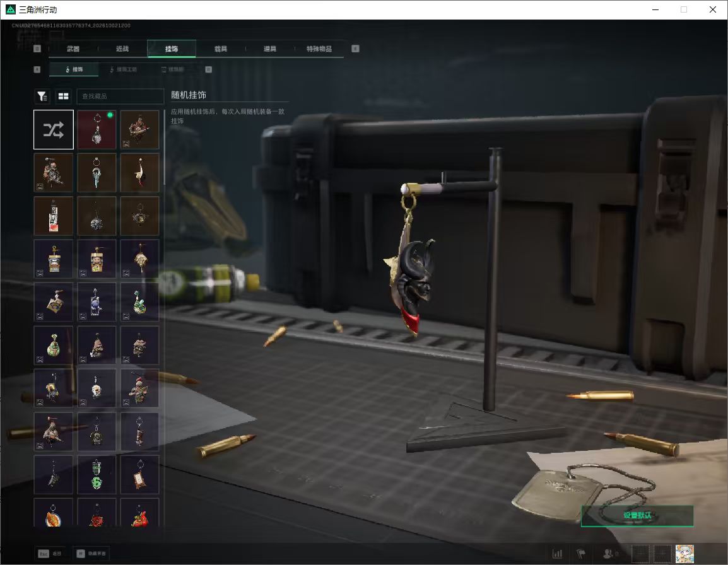Image resolution: width=728 pixels, height=565 pixels.
Task: Open the flag icon in bottom bar
Action: coord(581,554)
